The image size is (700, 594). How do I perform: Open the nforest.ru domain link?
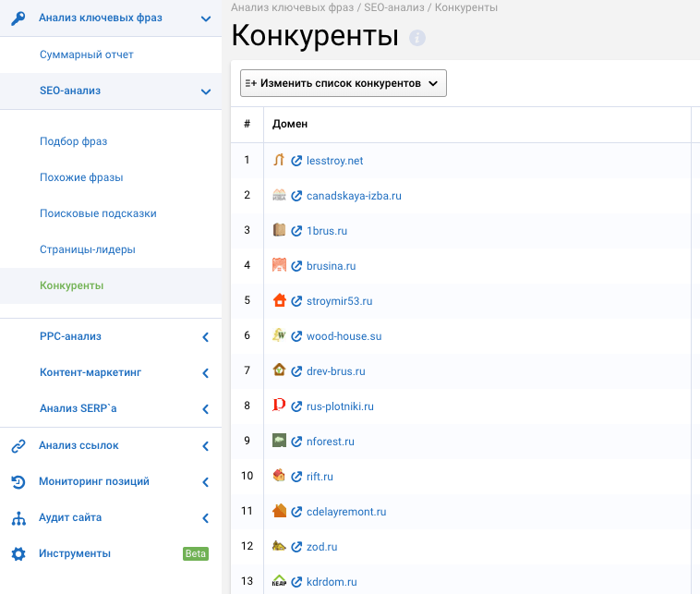pos(331,442)
